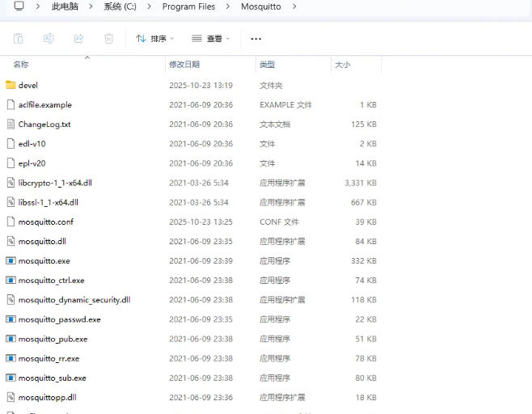Open the three-dots more options menu
The height and width of the screenshot is (414, 532).
click(x=256, y=38)
